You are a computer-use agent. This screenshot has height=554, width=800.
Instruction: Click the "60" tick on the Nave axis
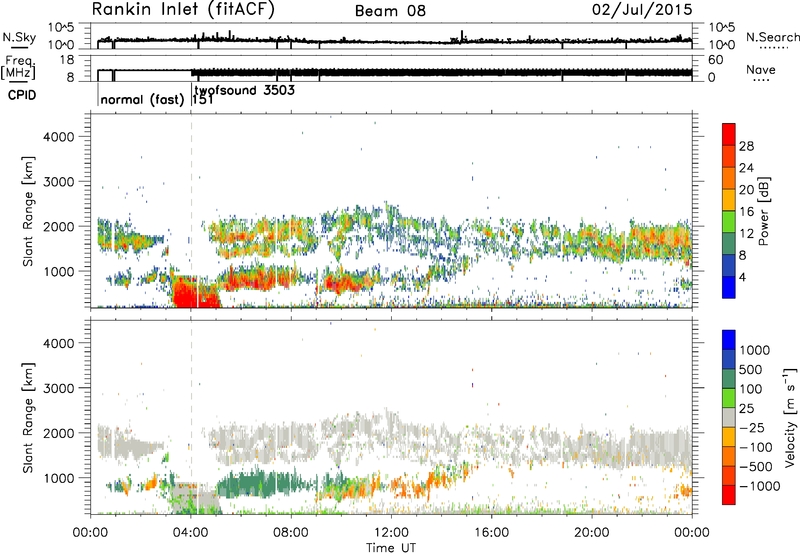click(715, 60)
